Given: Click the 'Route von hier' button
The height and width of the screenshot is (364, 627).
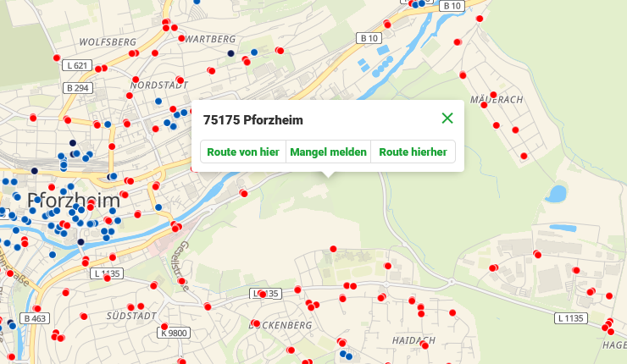Looking at the screenshot, I should pos(243,152).
